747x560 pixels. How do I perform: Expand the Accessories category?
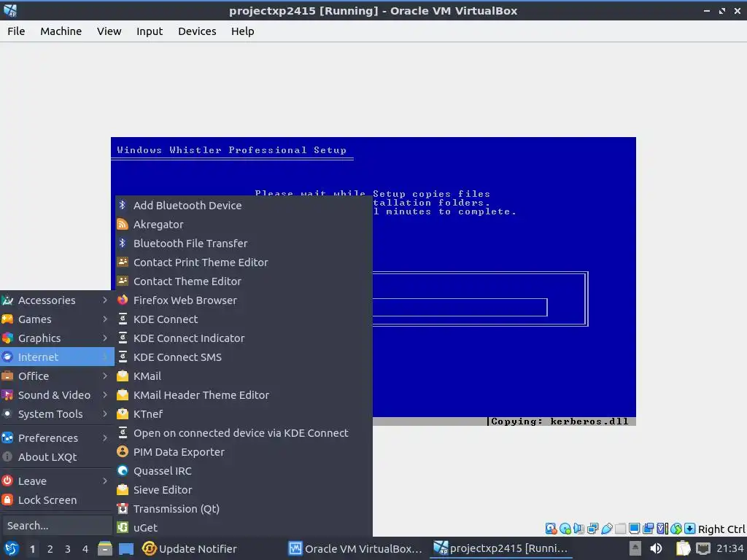[x=57, y=300]
